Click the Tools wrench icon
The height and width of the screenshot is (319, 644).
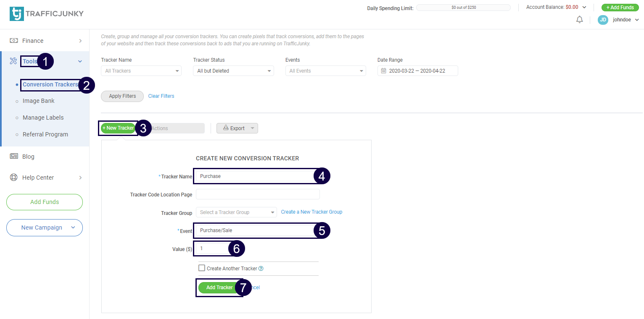click(13, 61)
